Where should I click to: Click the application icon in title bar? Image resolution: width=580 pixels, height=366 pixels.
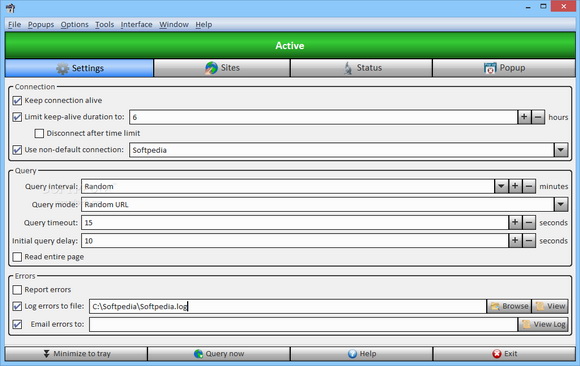point(10,7)
